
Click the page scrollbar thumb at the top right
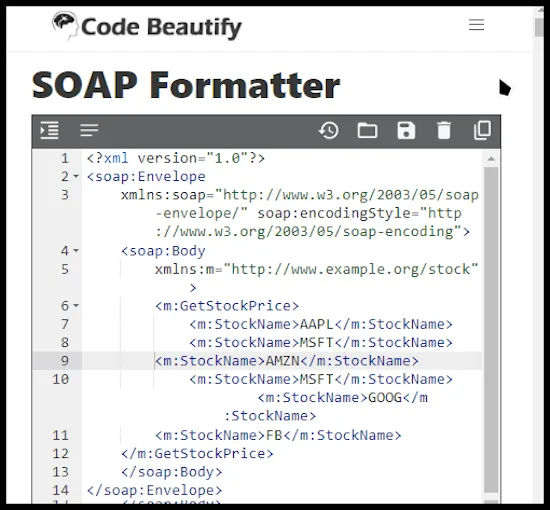pos(539,26)
